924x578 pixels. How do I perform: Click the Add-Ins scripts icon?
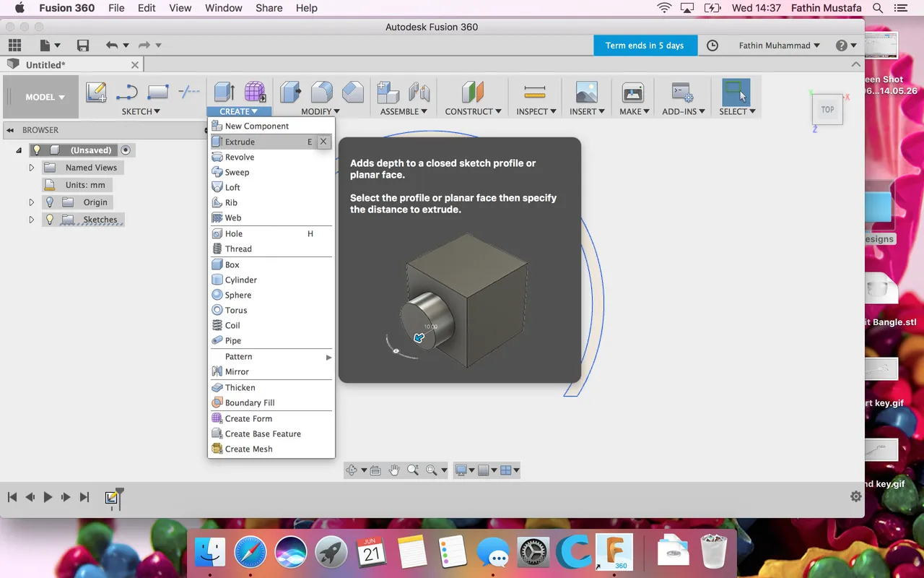(x=682, y=92)
